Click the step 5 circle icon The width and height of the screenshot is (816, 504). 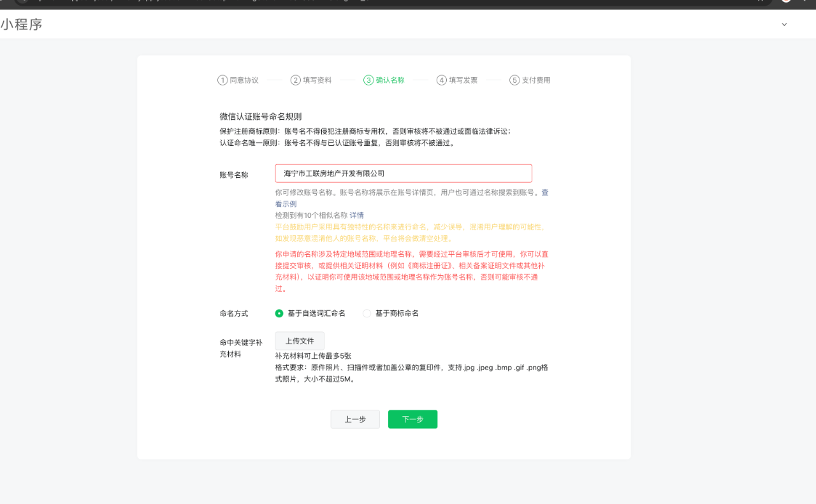514,80
